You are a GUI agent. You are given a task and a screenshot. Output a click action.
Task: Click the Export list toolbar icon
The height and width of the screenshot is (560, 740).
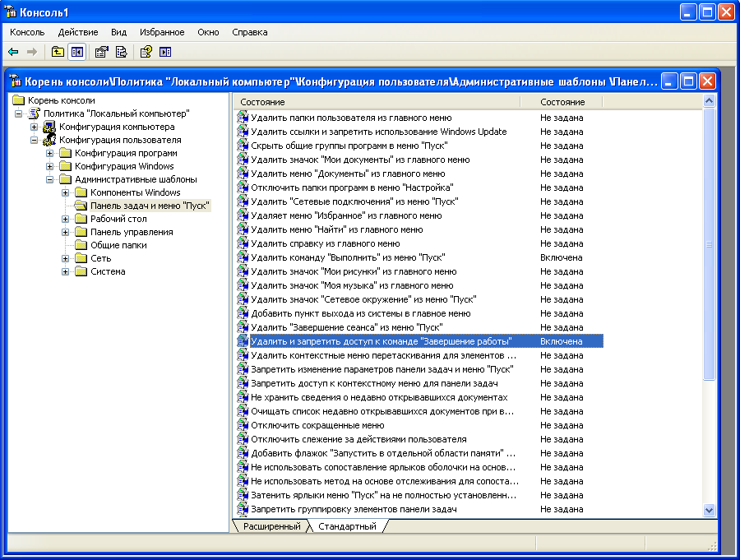coord(122,52)
